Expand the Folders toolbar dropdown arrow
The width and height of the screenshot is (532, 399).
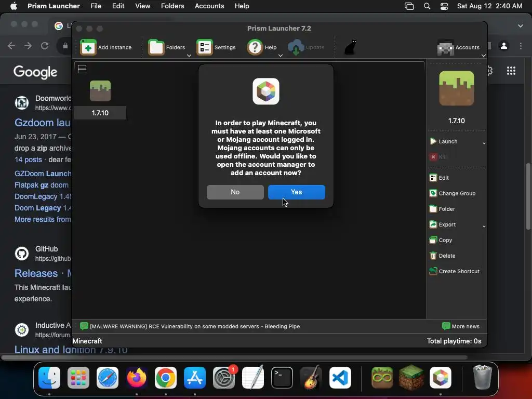[189, 55]
